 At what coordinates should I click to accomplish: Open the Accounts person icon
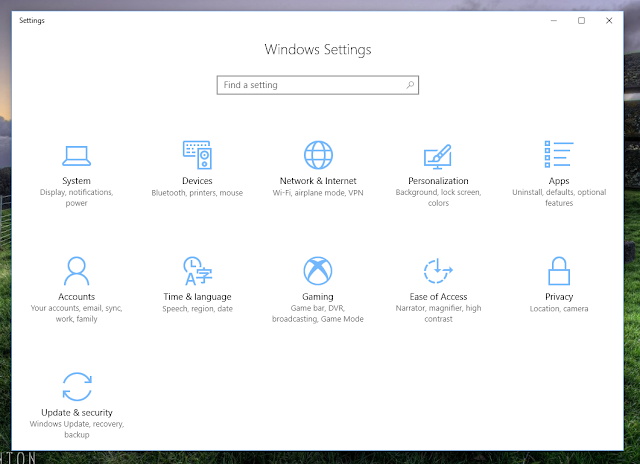coord(76,270)
